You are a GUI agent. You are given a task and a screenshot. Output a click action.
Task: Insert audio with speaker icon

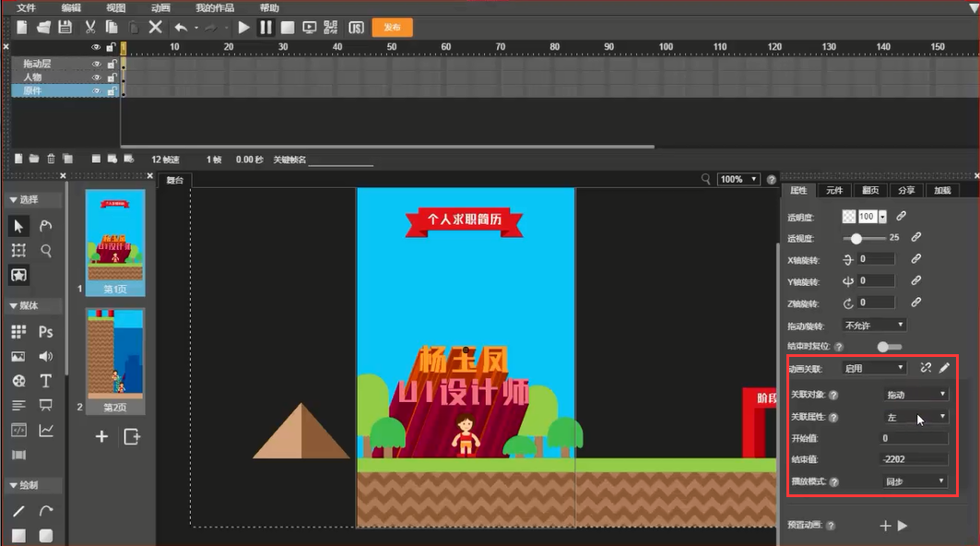pyautogui.click(x=45, y=357)
